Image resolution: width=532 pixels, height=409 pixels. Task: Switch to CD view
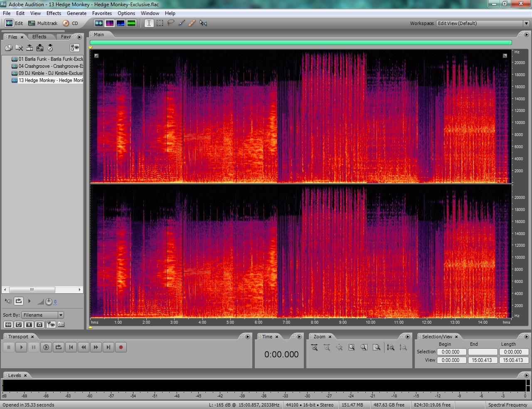pyautogui.click(x=71, y=23)
